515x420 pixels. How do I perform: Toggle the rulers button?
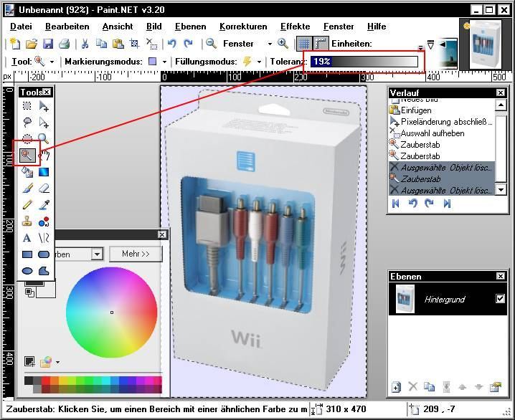point(321,44)
